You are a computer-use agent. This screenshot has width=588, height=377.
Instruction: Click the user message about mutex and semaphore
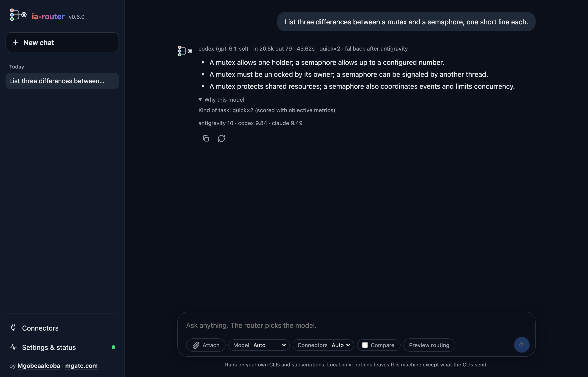pyautogui.click(x=406, y=22)
